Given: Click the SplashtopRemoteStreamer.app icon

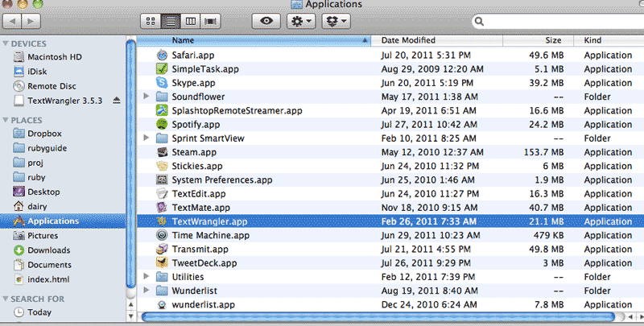Looking at the screenshot, I should [x=162, y=110].
